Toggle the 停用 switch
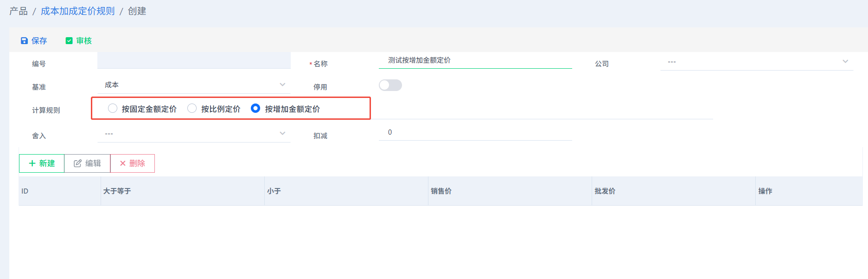 click(x=390, y=85)
